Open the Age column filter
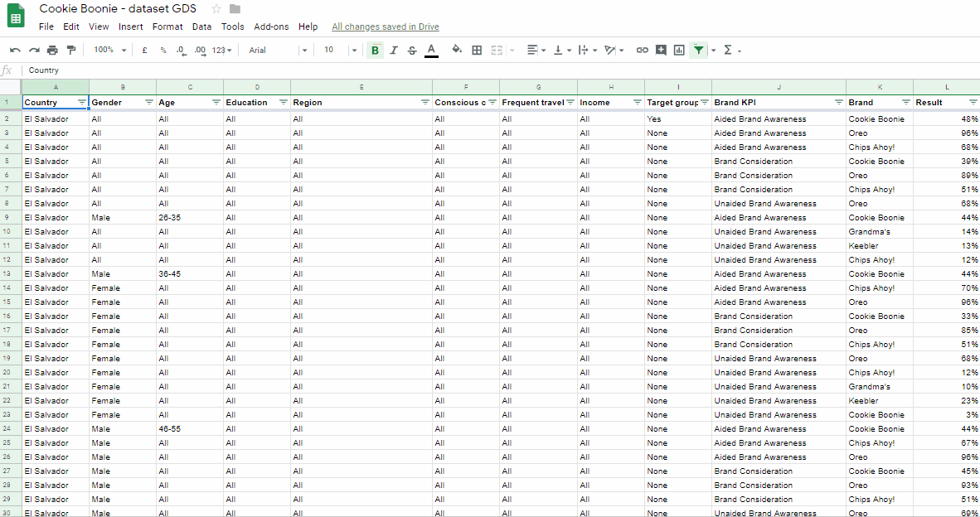This screenshot has width=980, height=517. click(x=216, y=103)
